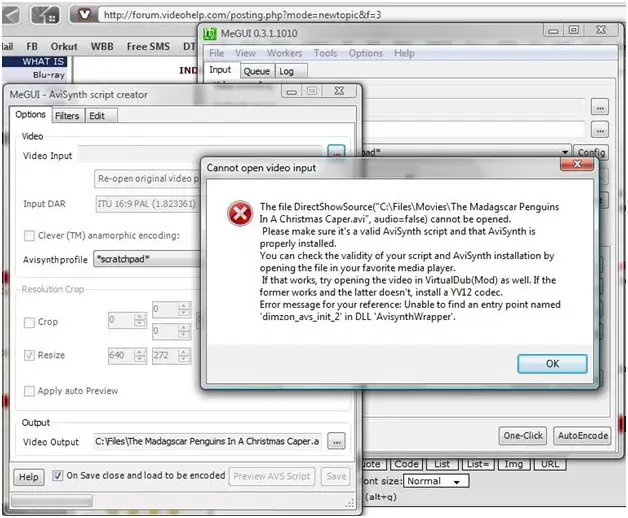Select the Options tab in script creator
Viewport: 628px width, 518px height.
coord(30,115)
